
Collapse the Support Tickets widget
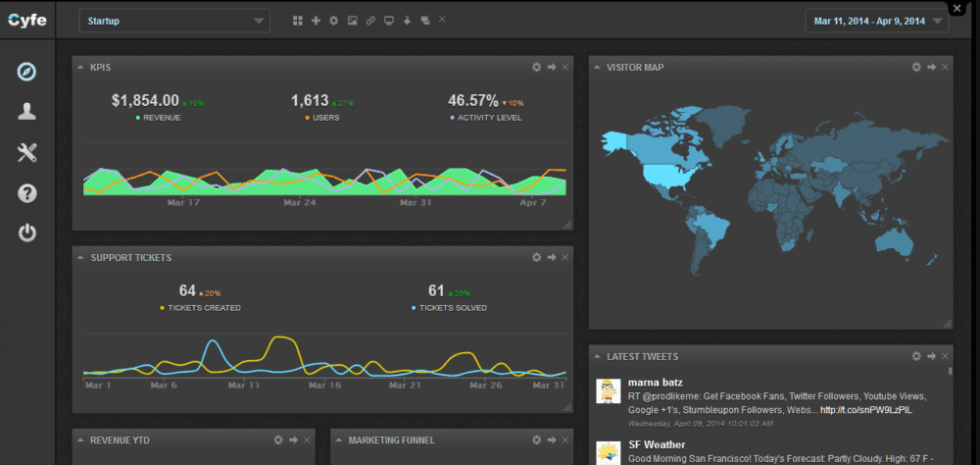[x=78, y=257]
